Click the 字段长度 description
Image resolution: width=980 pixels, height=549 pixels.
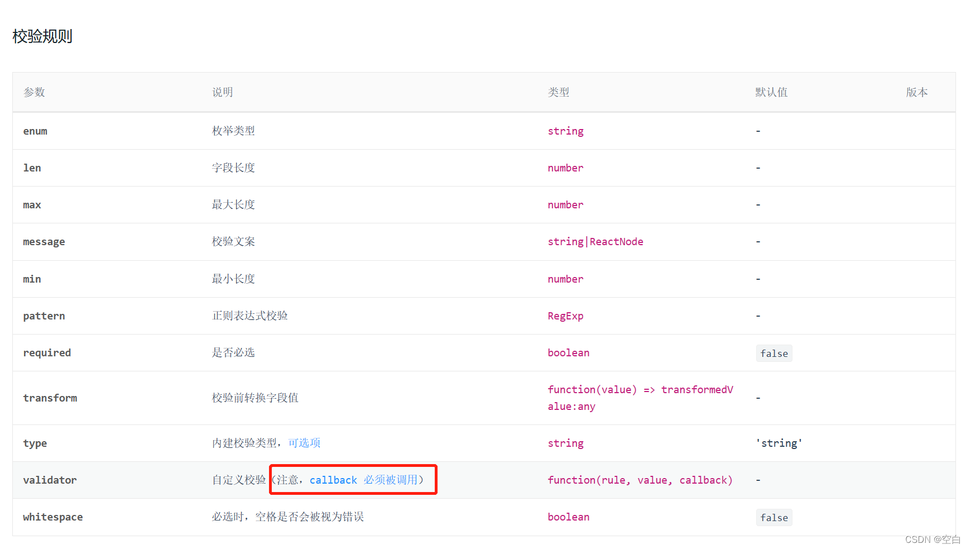pos(233,168)
